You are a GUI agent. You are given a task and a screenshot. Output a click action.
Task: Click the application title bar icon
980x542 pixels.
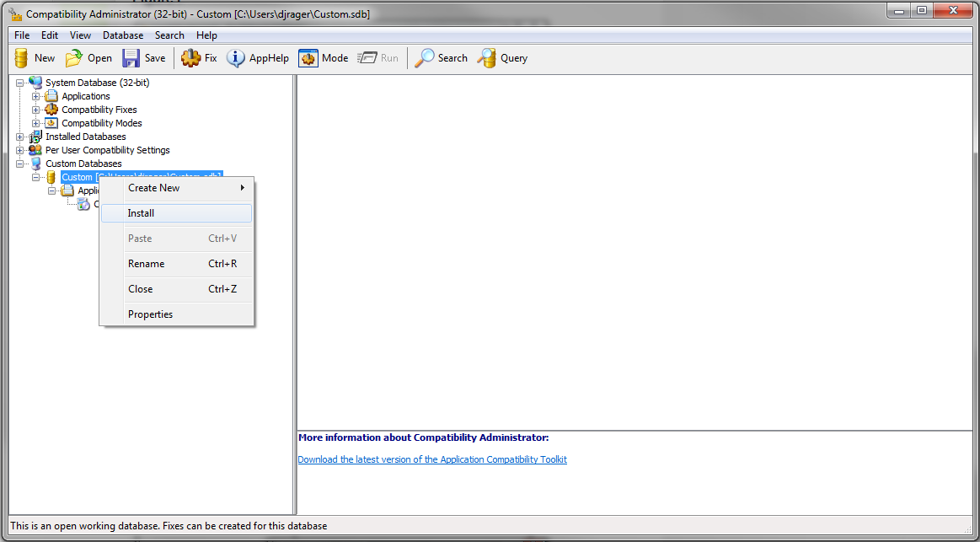click(16, 13)
